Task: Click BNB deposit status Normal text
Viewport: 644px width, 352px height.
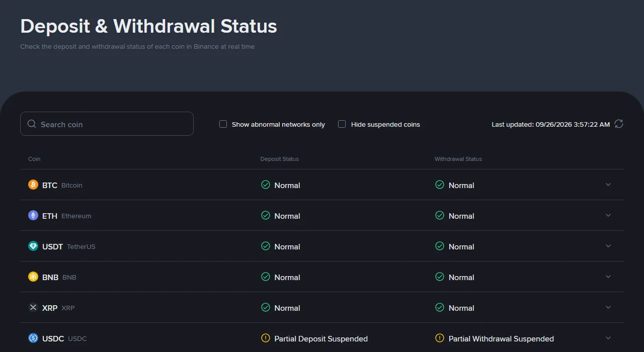Action: pos(287,277)
